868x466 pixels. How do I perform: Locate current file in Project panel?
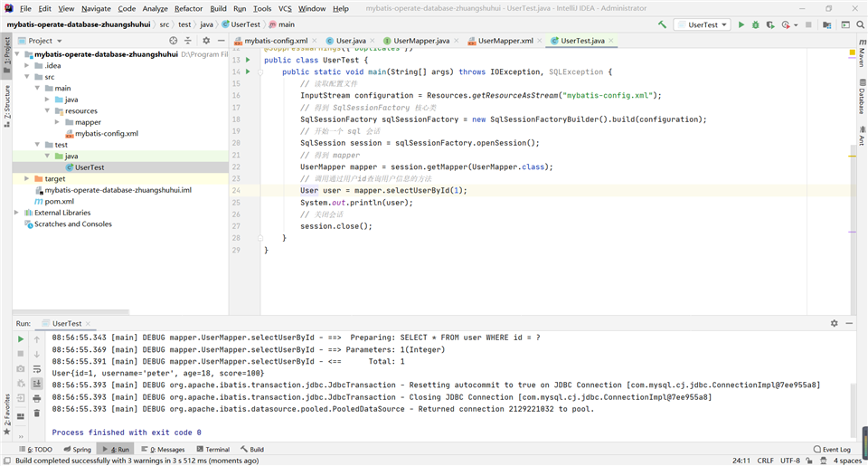pyautogui.click(x=174, y=41)
